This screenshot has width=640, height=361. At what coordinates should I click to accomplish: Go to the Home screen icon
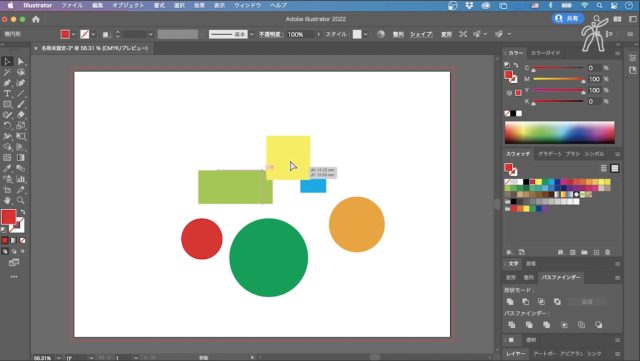[x=36, y=19]
